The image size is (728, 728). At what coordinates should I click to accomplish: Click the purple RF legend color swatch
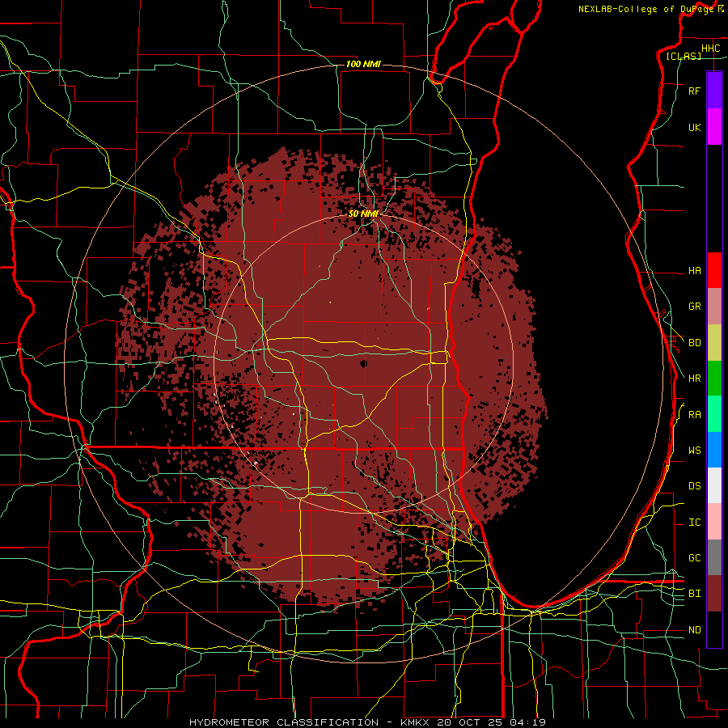[714, 91]
